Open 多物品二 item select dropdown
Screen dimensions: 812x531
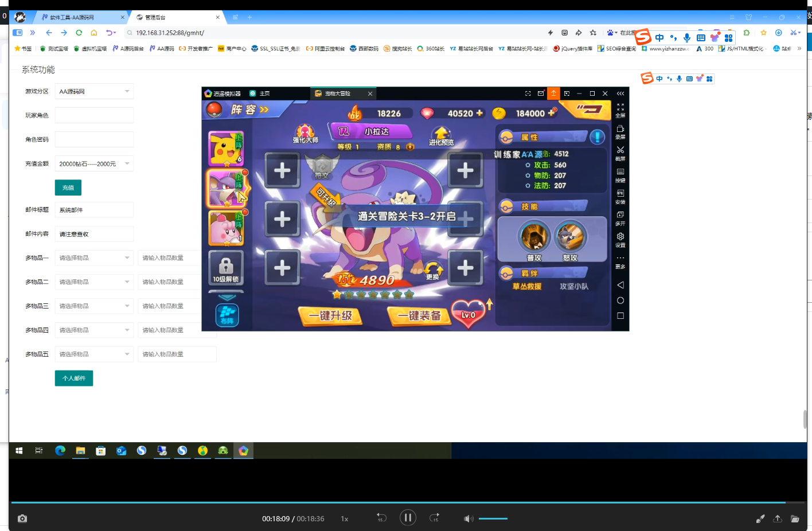[x=94, y=282]
